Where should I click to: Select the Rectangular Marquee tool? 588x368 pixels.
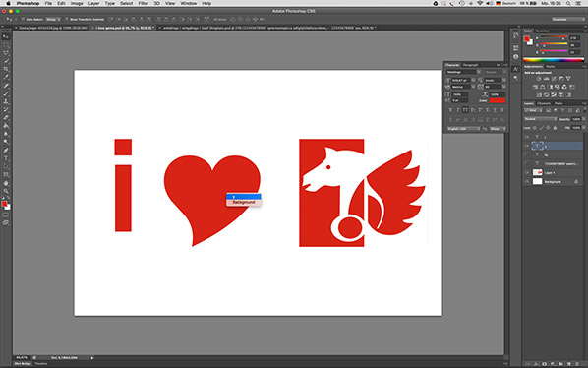[x=6, y=44]
